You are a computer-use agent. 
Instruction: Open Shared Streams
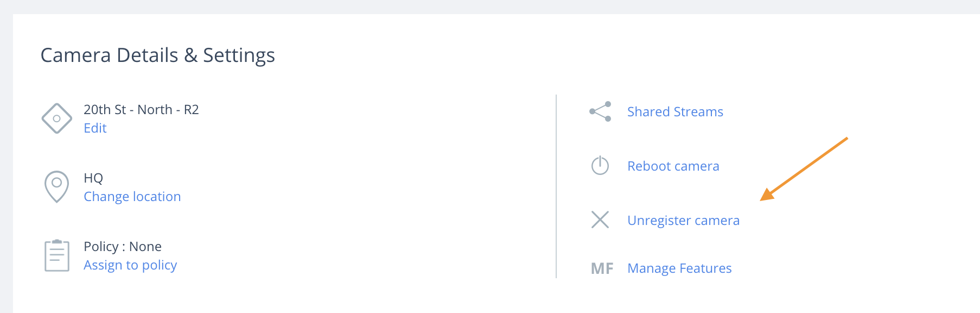pos(675,112)
